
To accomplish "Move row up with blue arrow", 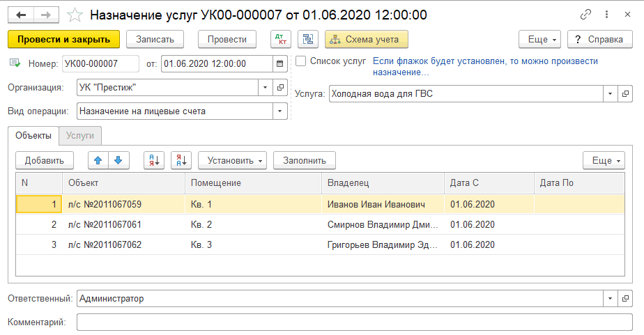I will 98,160.
